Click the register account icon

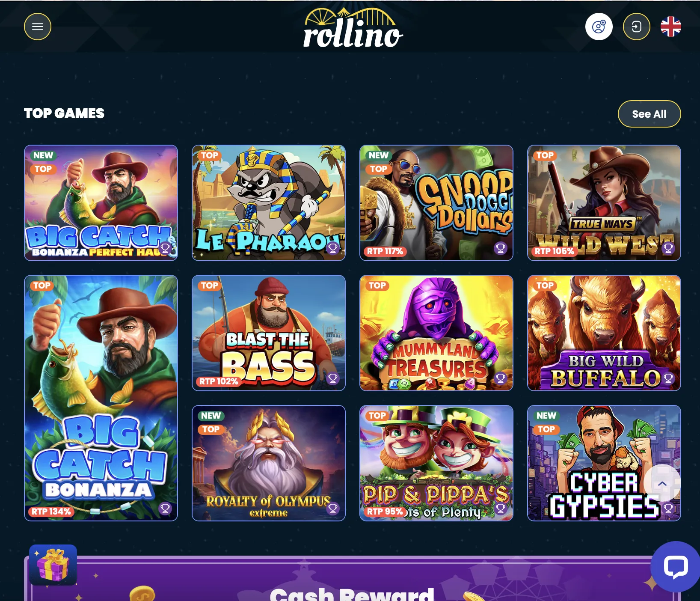599,27
